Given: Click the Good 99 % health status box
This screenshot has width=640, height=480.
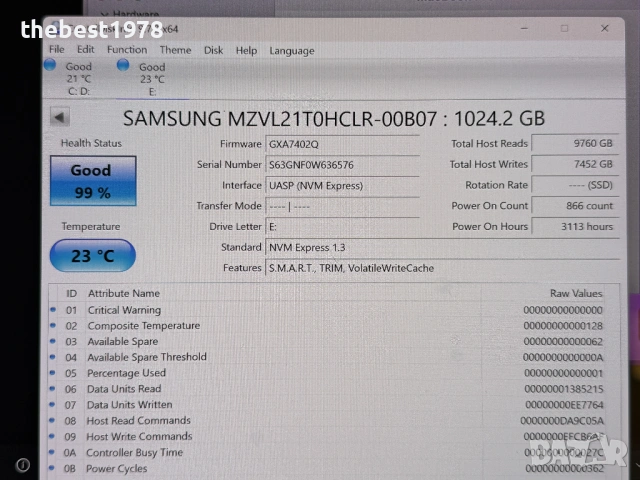Looking at the screenshot, I should [x=93, y=181].
